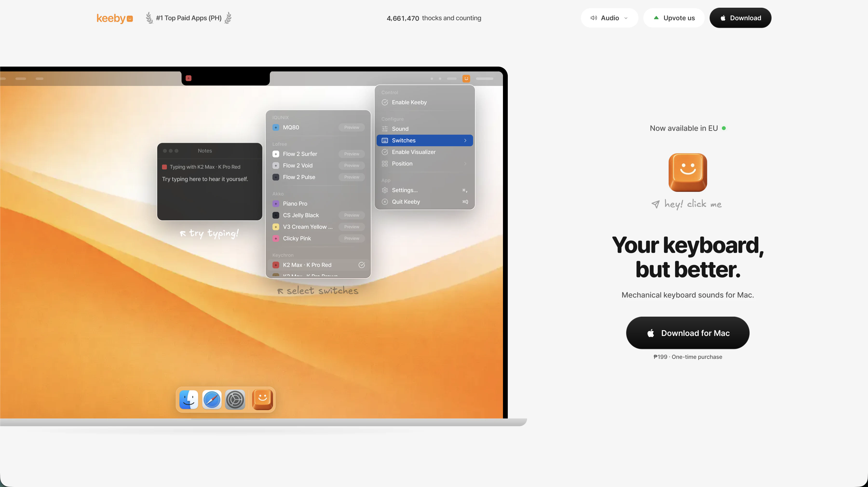This screenshot has width=868, height=487.
Task: Select Sound in the Keeby menu
Action: coord(425,129)
